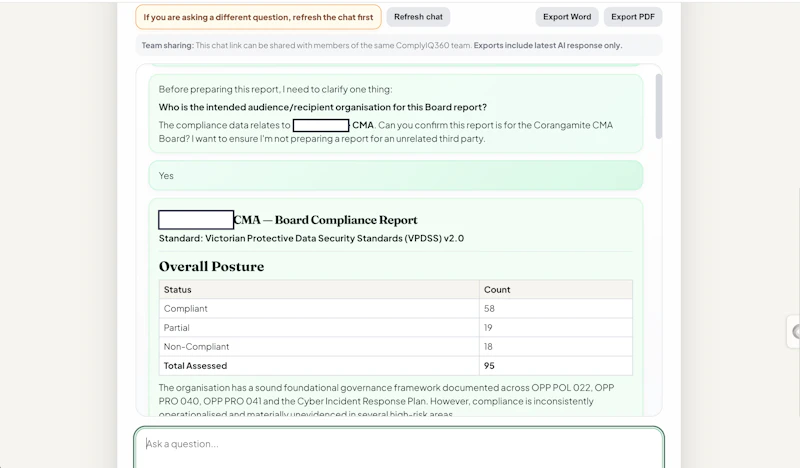Click the 'Partial' table row label

point(177,328)
